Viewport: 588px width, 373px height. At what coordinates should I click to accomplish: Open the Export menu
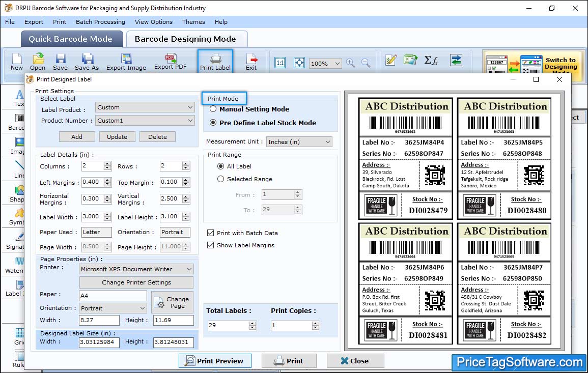[34, 22]
